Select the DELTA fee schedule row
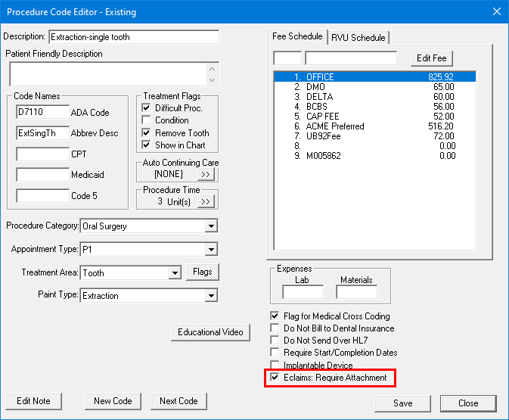 coord(374,97)
